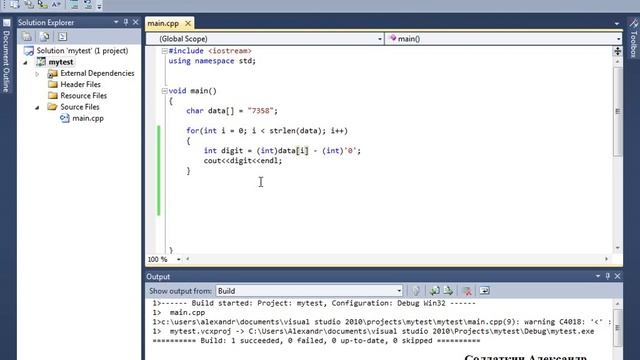Click Find Message in Code icon in Output toolbar
Image resolution: width=640 pixels, height=360 pixels.
click(x=416, y=291)
